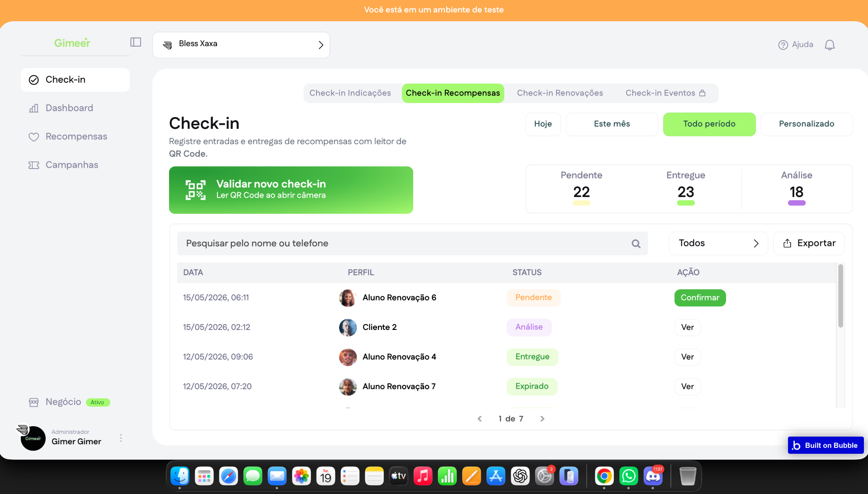Open Recompensas in the sidebar
The image size is (868, 494).
[x=75, y=137]
